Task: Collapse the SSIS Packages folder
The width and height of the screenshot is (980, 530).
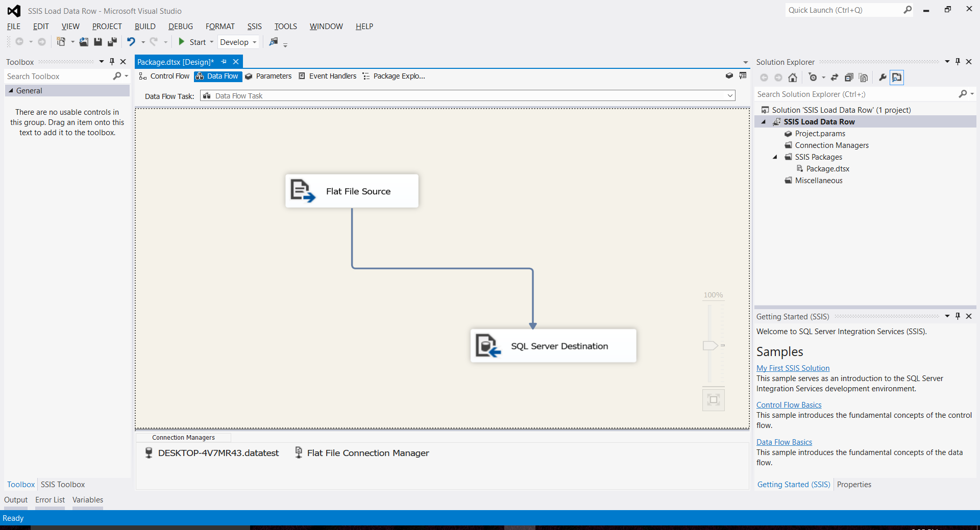Action: 775,157
